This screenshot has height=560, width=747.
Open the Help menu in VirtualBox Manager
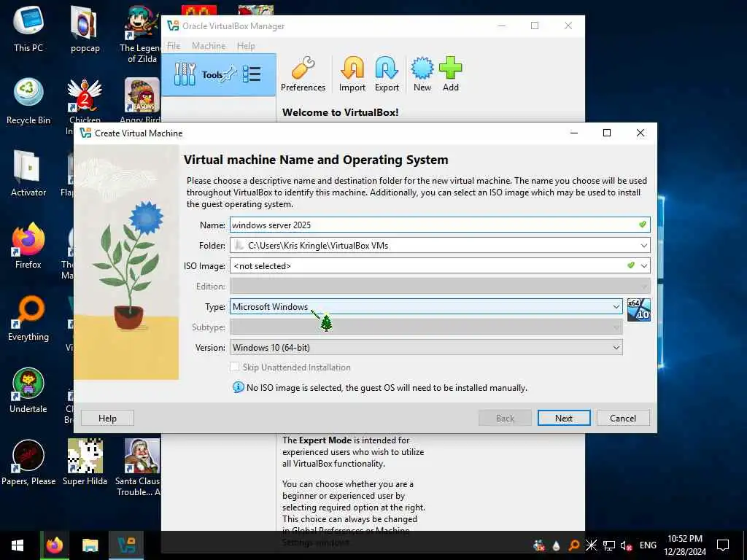click(x=246, y=46)
